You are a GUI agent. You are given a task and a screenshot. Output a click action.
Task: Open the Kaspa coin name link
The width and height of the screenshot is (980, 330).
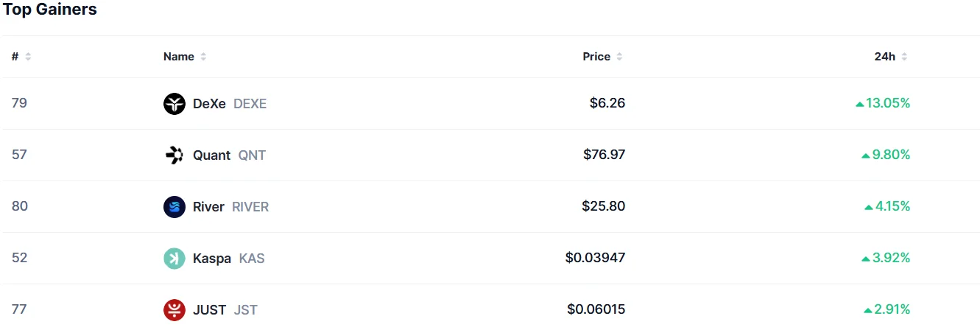(x=211, y=259)
